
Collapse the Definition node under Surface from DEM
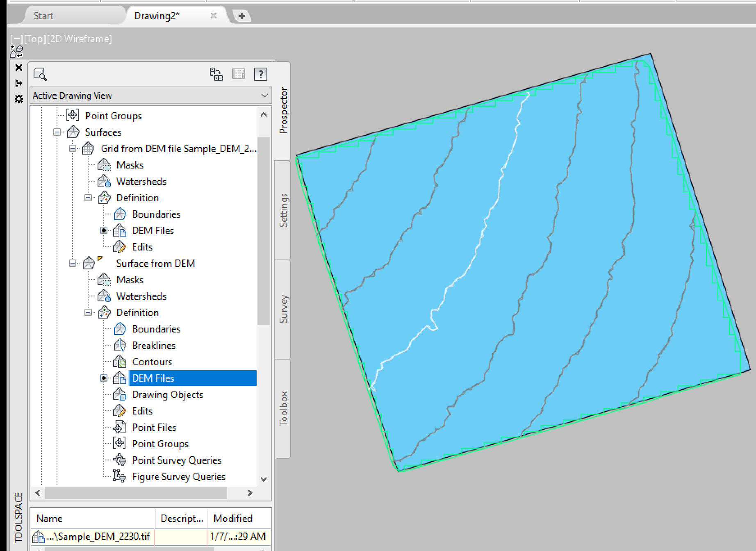88,312
